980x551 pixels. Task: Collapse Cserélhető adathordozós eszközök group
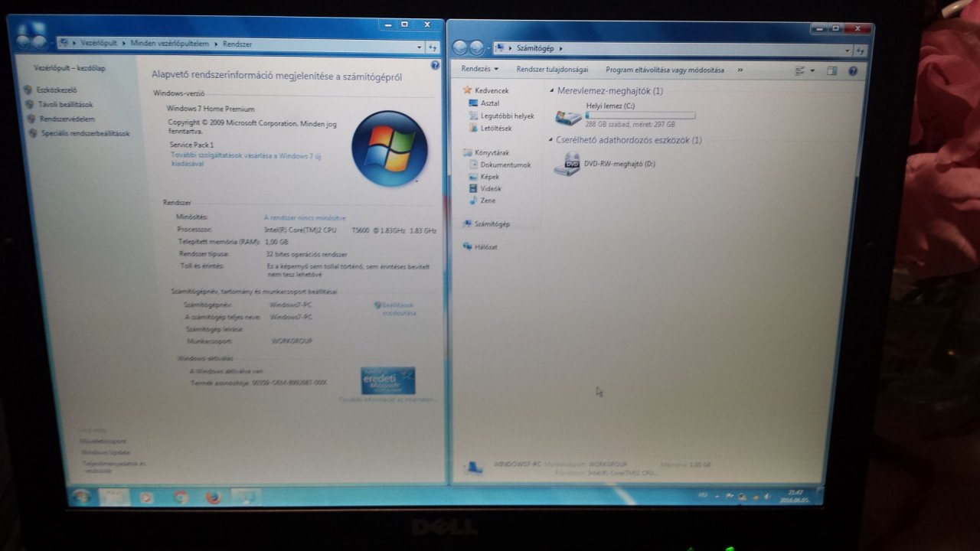551,140
